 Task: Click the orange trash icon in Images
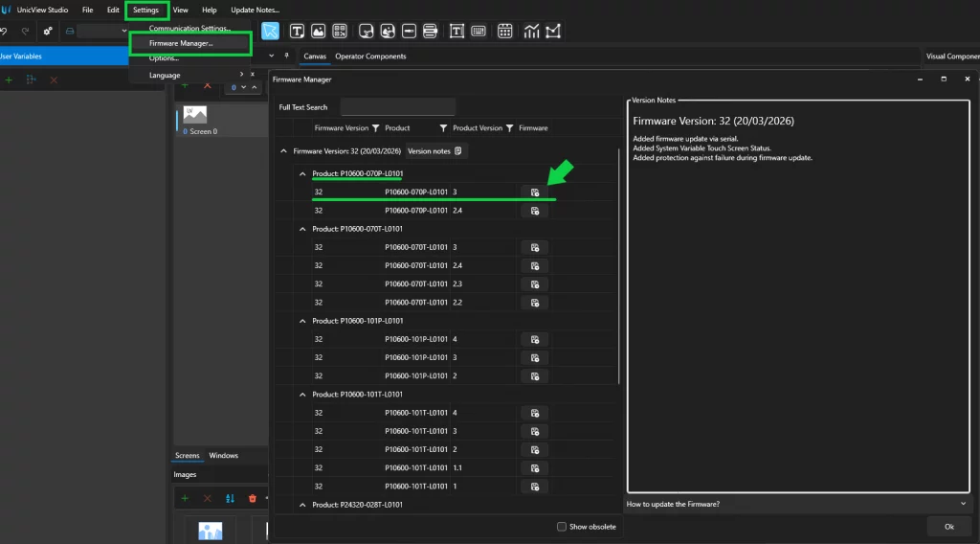pyautogui.click(x=253, y=498)
